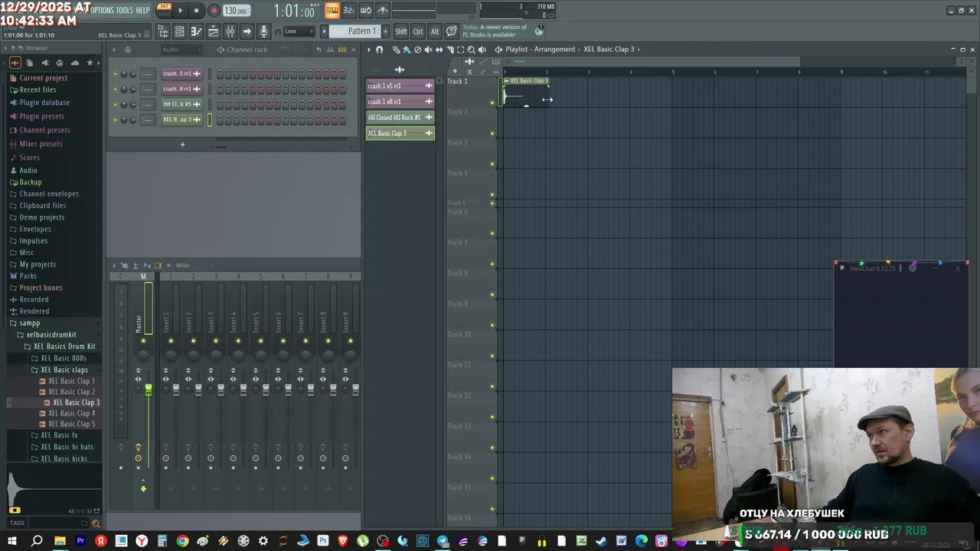Click the 130.000 tempo field

pyautogui.click(x=236, y=11)
